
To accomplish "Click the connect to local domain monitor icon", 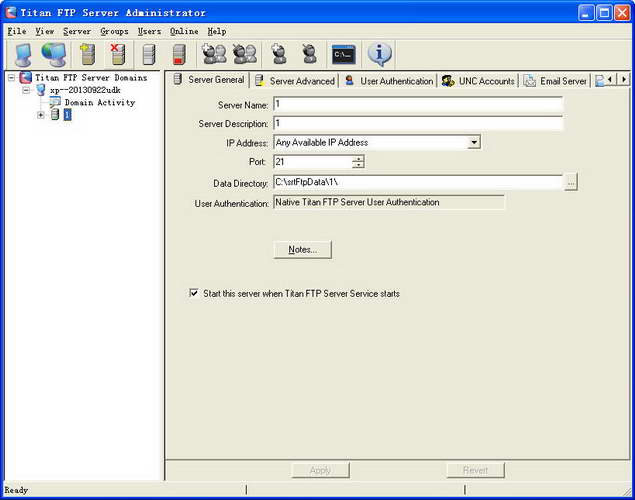I will pos(21,54).
